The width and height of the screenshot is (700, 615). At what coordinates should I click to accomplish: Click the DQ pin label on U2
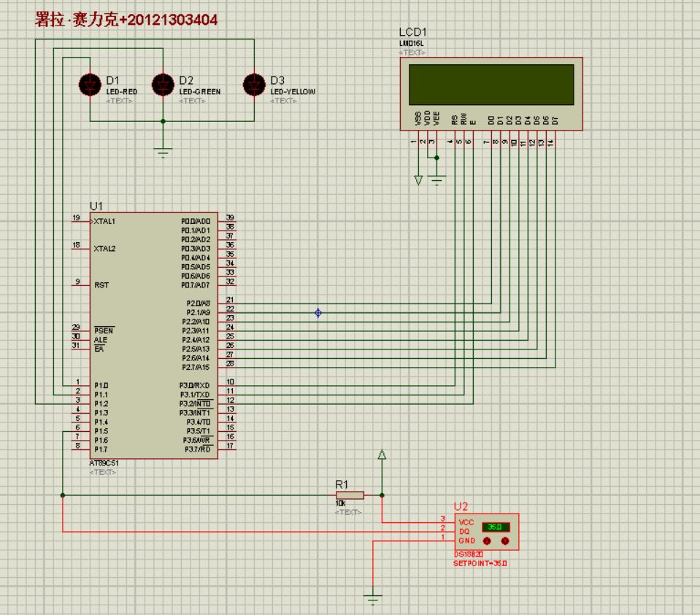(464, 532)
